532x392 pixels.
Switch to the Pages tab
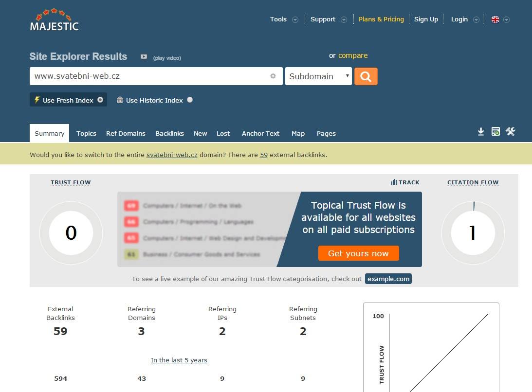tap(326, 133)
